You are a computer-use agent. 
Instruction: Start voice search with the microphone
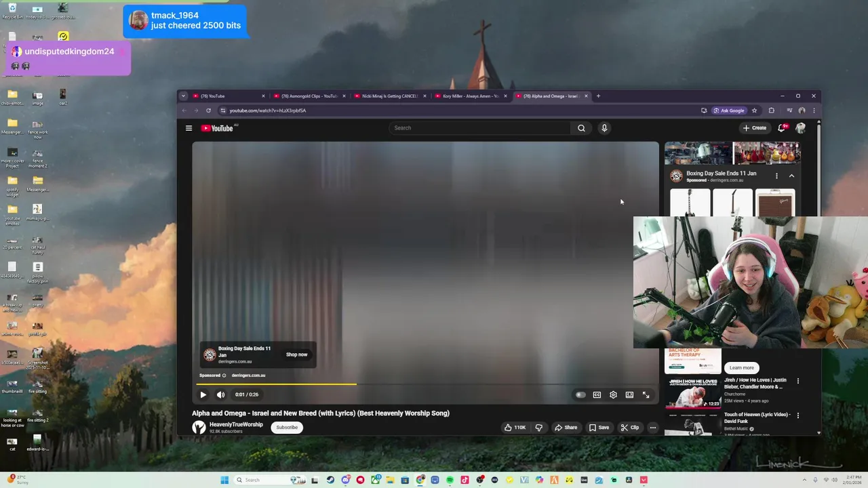(x=604, y=128)
